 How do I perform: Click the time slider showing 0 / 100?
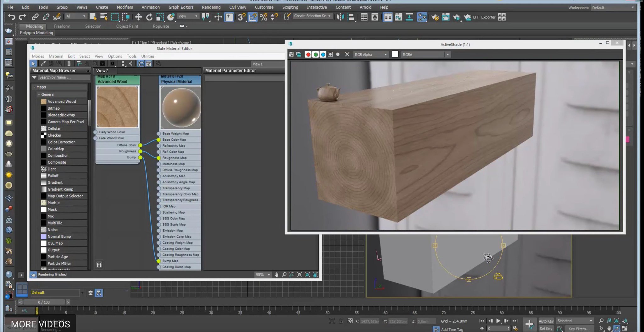(x=44, y=302)
